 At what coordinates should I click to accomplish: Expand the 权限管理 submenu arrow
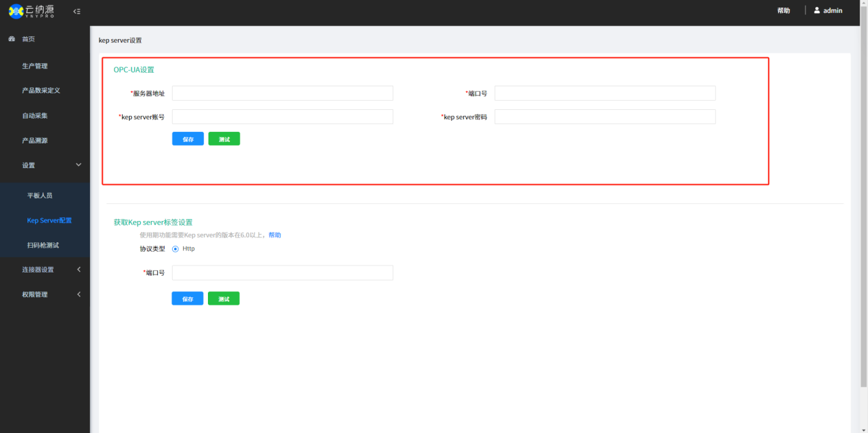tap(78, 294)
